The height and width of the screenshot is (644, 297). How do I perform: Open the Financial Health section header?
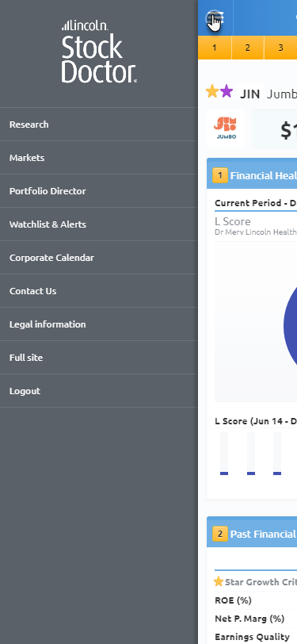[252, 174]
